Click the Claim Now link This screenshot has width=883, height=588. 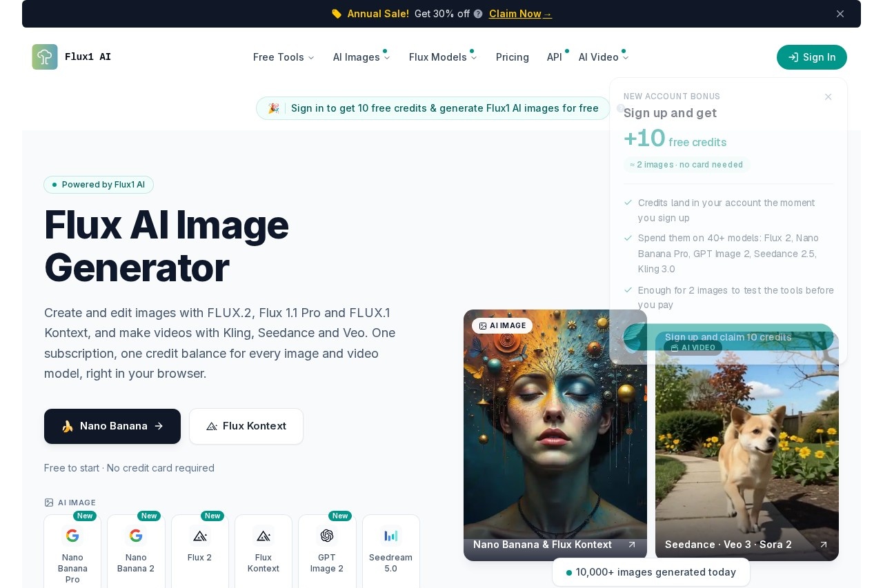[x=520, y=14]
